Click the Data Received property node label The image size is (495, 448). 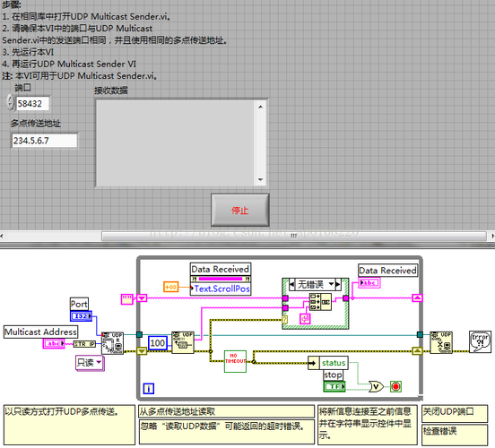221,269
